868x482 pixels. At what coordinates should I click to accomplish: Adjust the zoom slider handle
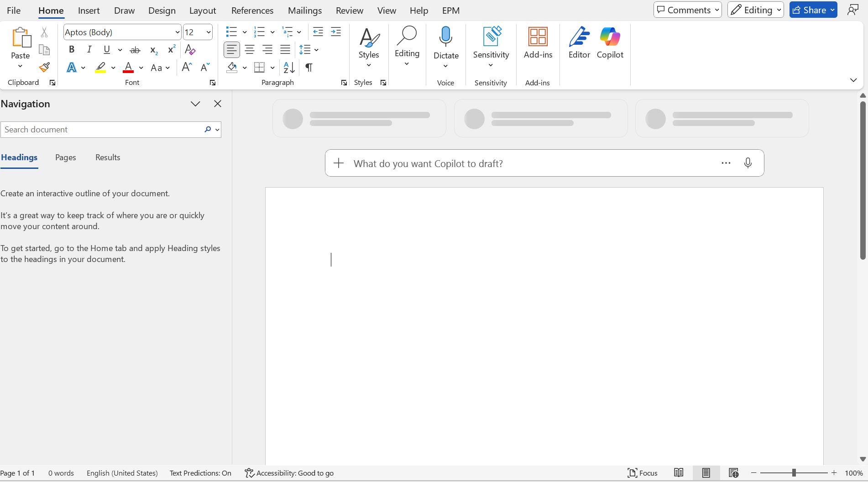[x=794, y=473]
